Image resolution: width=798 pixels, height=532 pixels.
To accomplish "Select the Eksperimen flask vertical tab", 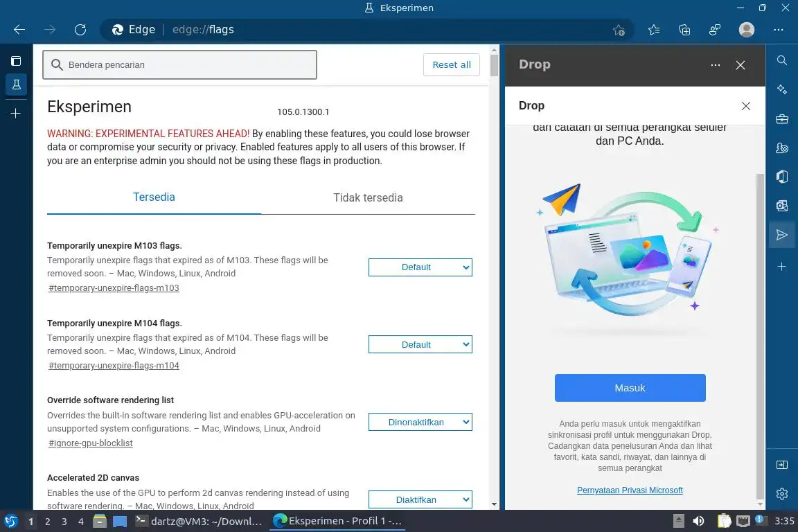I will point(16,85).
